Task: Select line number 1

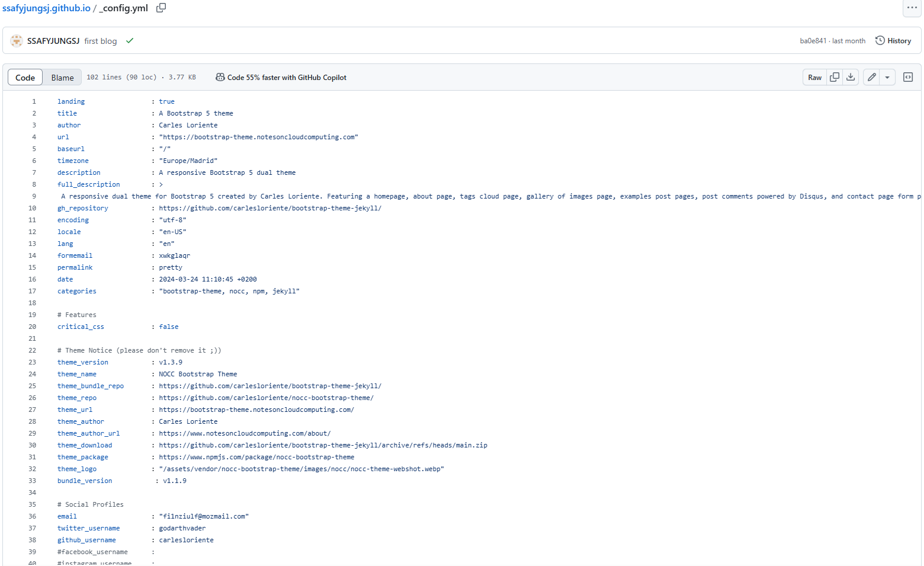Action: coord(34,101)
